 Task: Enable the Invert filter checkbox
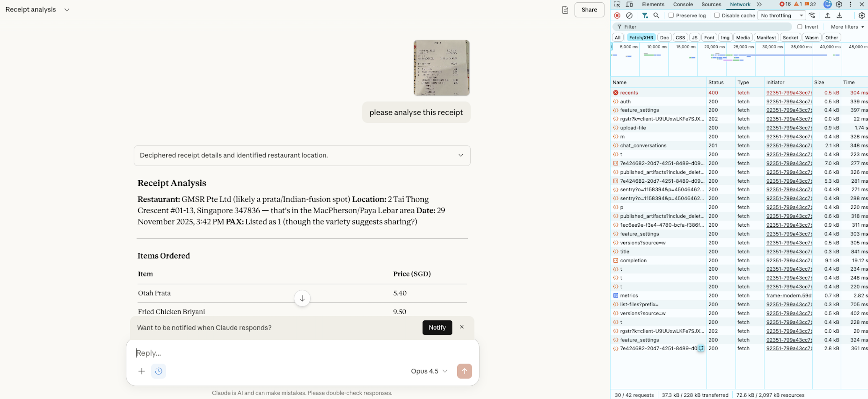click(x=799, y=27)
